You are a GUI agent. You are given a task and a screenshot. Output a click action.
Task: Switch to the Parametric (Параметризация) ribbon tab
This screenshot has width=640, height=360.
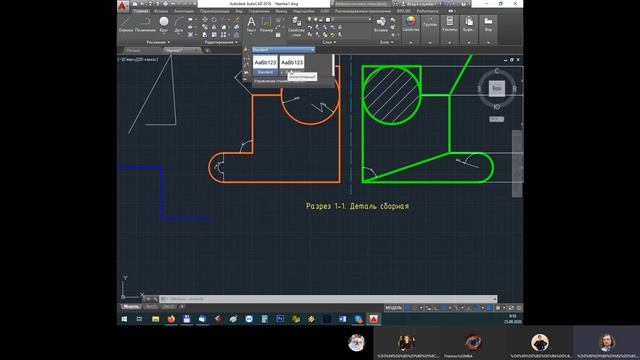point(214,11)
